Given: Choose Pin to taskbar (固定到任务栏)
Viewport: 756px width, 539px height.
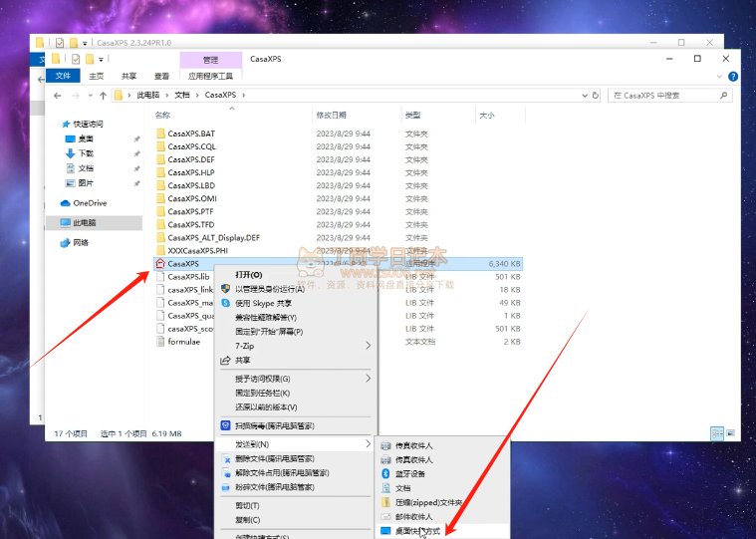Looking at the screenshot, I should click(x=262, y=393).
